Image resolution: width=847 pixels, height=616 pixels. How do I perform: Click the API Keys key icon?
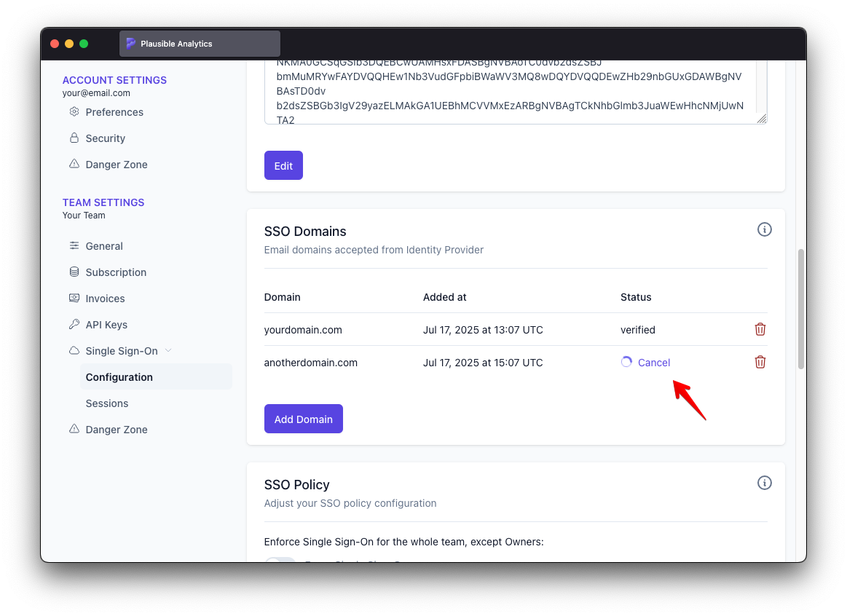tap(74, 324)
